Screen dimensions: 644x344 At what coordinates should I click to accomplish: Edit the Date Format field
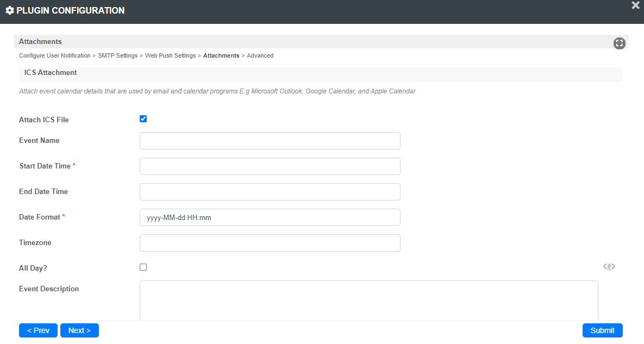pos(270,217)
